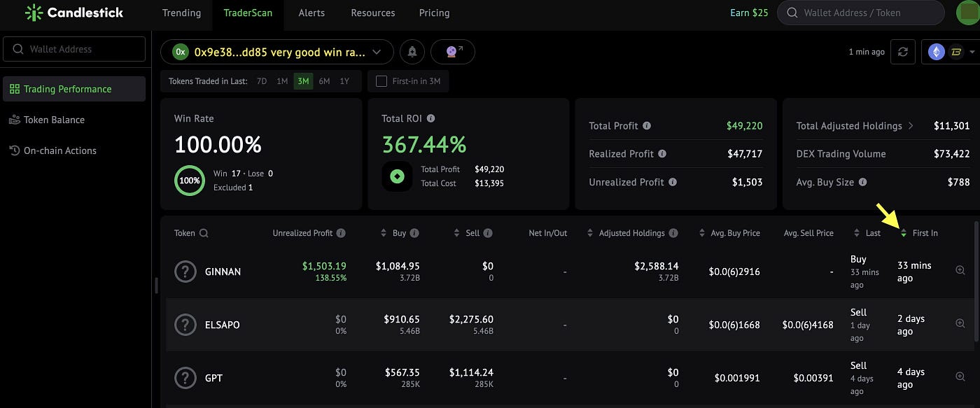Focus the Wallet Address / Token search box
The height and width of the screenshot is (408, 980).
(x=860, y=13)
